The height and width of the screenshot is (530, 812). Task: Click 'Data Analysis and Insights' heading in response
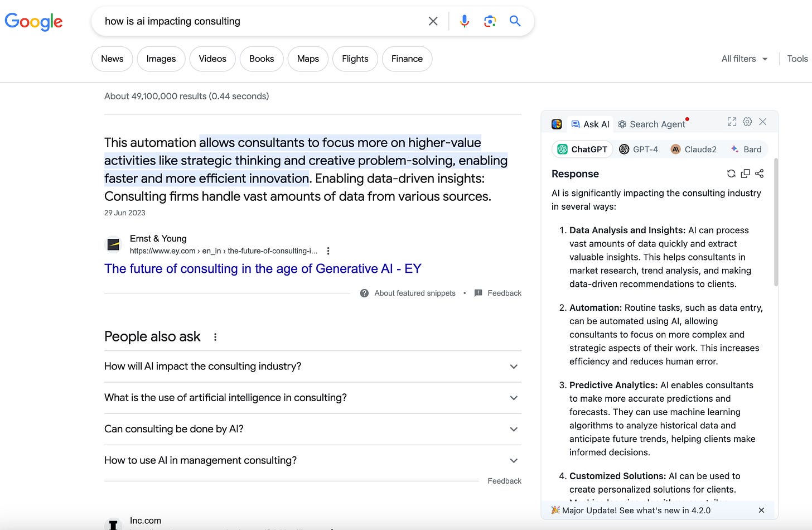(x=627, y=230)
